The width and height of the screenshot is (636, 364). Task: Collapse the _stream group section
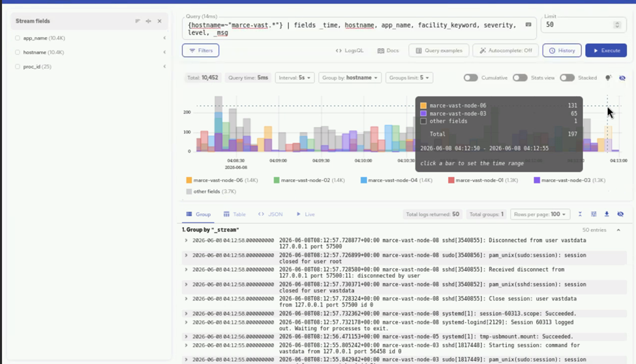point(618,230)
